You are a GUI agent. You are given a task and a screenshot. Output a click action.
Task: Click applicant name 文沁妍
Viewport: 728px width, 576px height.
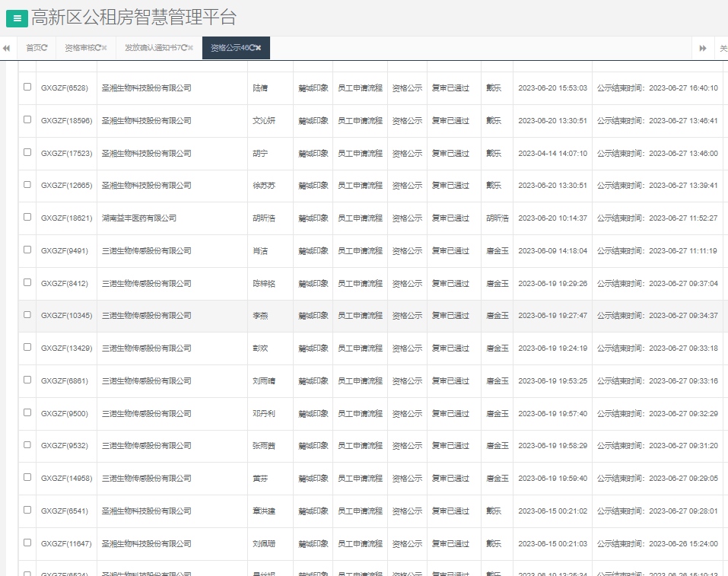pyautogui.click(x=264, y=121)
